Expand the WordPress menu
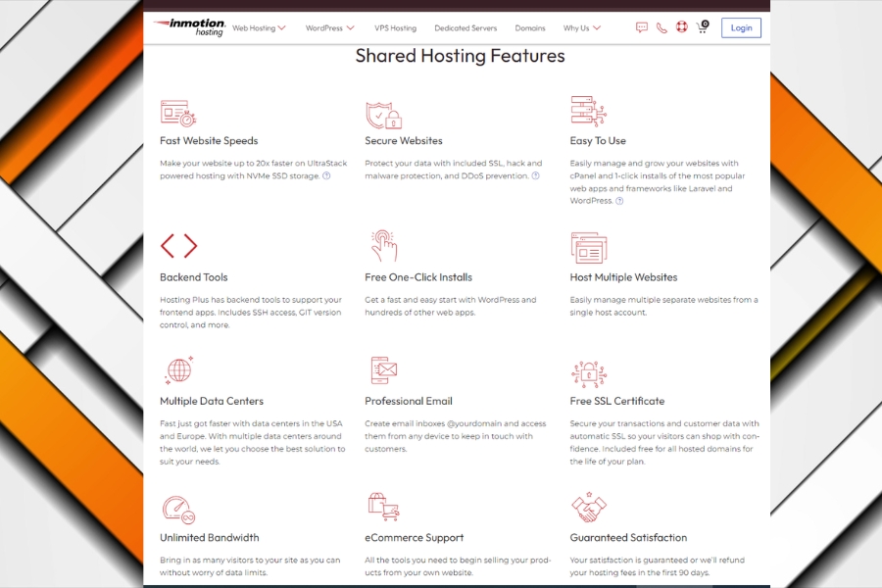 pos(329,28)
